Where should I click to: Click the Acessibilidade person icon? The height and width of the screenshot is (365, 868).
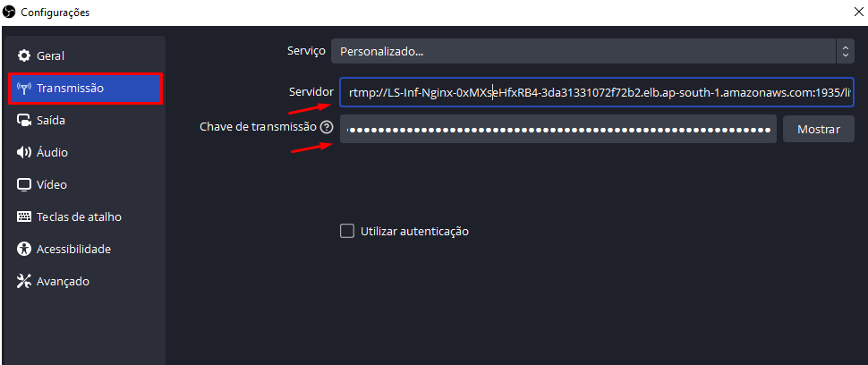24,249
